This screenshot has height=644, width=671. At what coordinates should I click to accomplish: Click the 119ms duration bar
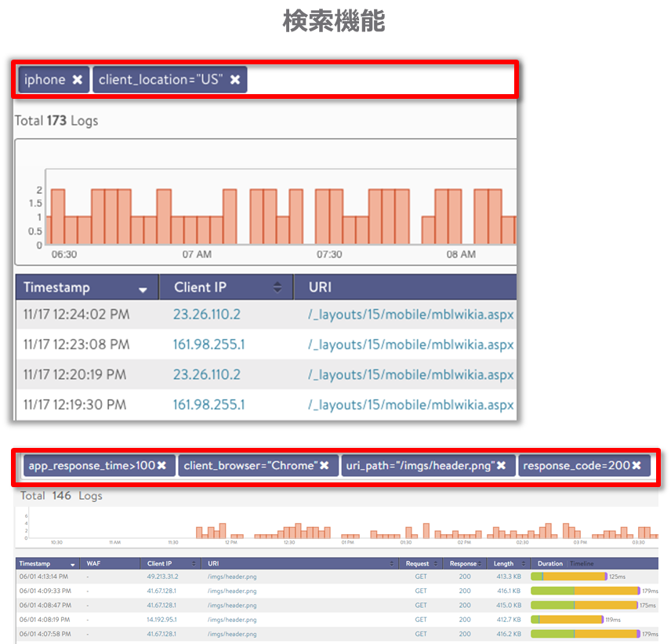click(x=568, y=619)
